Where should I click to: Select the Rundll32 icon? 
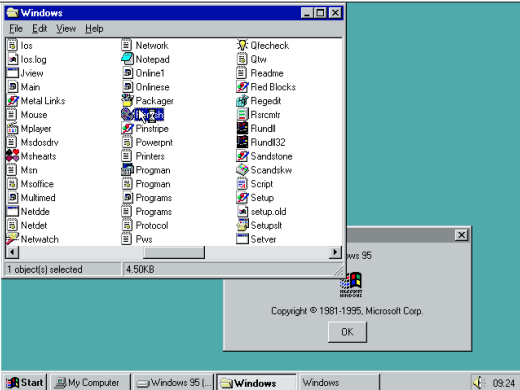click(x=242, y=142)
